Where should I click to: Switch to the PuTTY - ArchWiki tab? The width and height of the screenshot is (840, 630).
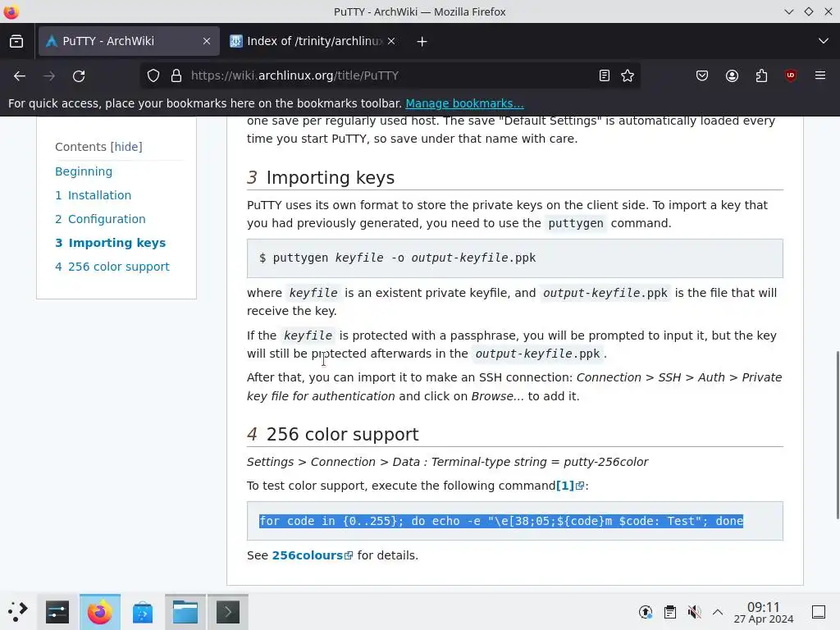tap(129, 41)
